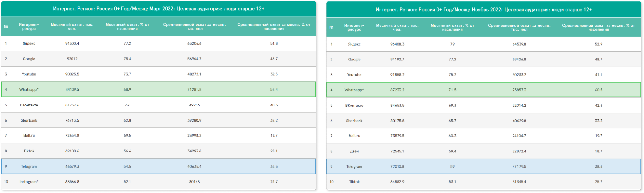644x193 pixels.
Task: Click the Tiktok name in the November table
Action: click(x=354, y=182)
